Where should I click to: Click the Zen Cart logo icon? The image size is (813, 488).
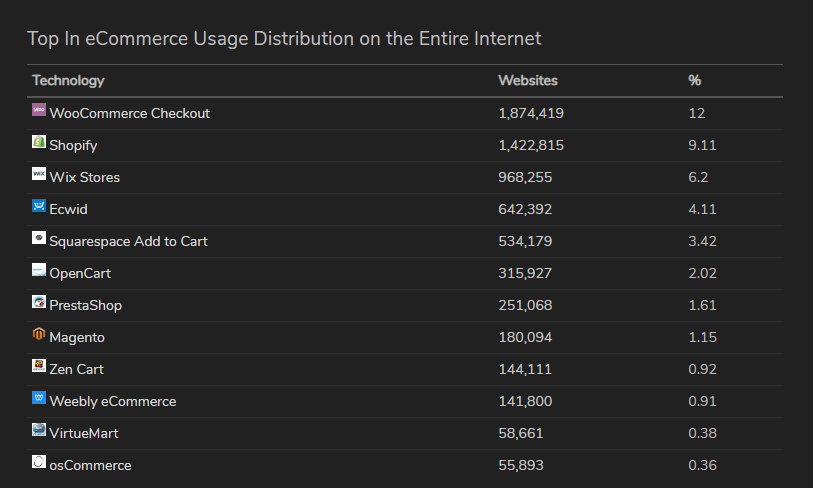[39, 366]
